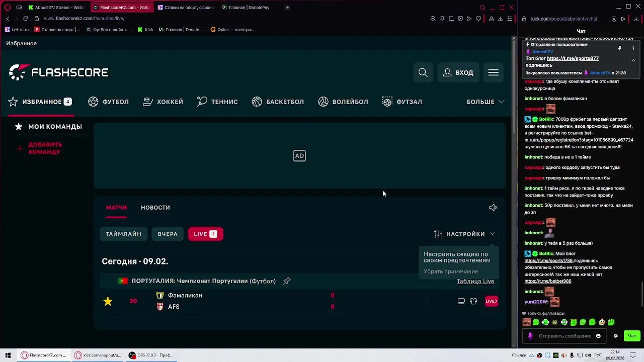This screenshot has height=362, width=644.
Task: Open the t.me/betbet988 link in chat
Action: click(x=548, y=281)
